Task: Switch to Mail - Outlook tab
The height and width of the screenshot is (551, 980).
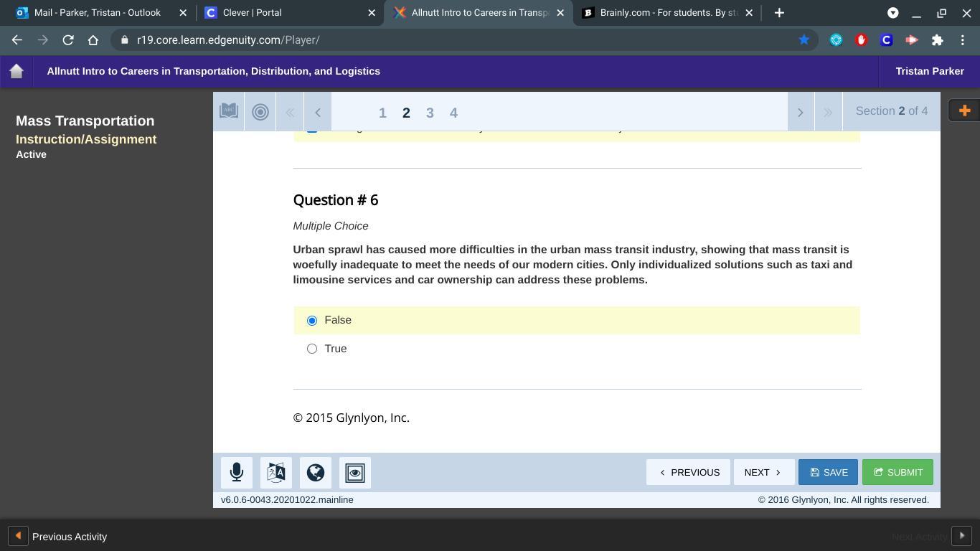Action: click(x=98, y=13)
